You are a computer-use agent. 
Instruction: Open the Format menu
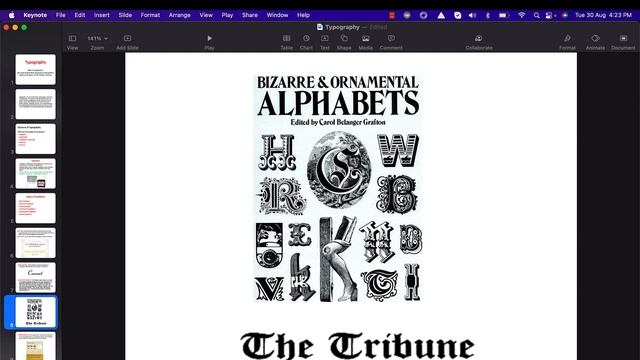click(x=150, y=15)
